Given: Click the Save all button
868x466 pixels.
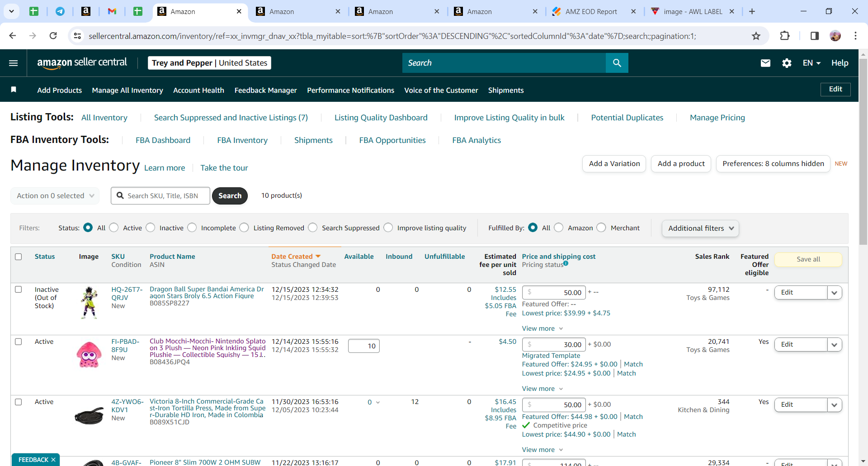Looking at the screenshot, I should (x=808, y=259).
